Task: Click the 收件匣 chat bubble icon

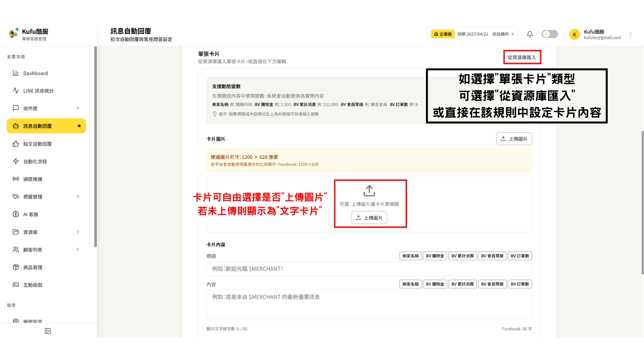Action: coord(15,108)
